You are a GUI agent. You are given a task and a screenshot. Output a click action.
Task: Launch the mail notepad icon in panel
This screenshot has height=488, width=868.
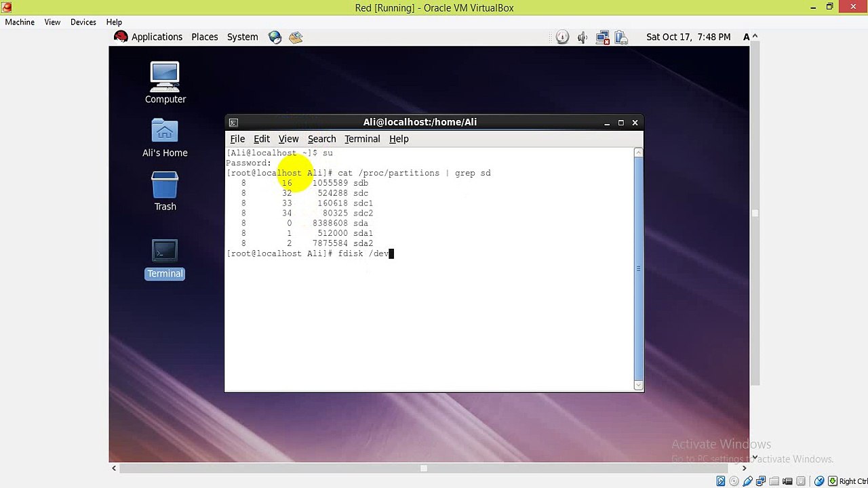pyautogui.click(x=296, y=37)
